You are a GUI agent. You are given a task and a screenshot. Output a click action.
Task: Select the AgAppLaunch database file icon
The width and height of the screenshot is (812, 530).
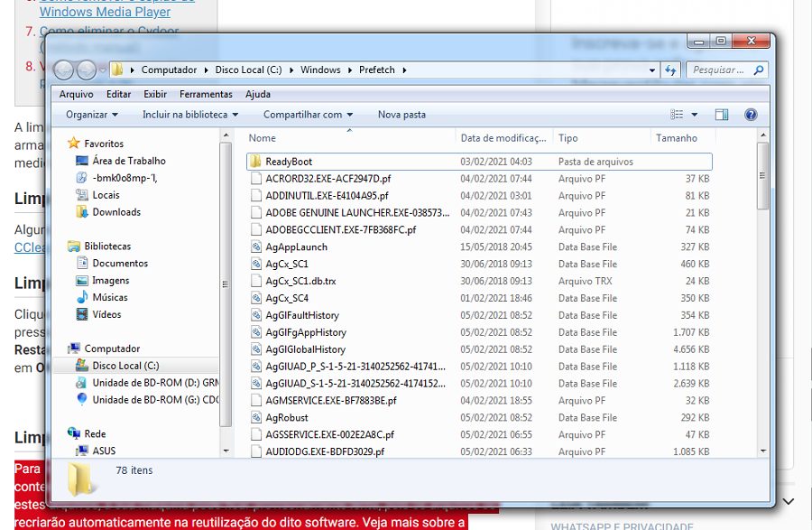(x=256, y=247)
